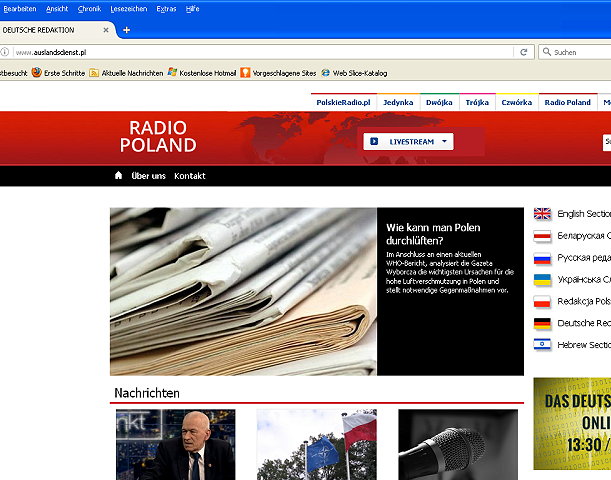The height and width of the screenshot is (480, 611).
Task: Click the Ukrainian flag icon
Action: click(542, 280)
